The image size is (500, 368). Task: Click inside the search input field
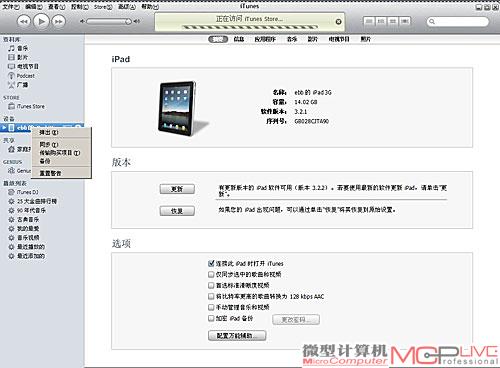(458, 22)
